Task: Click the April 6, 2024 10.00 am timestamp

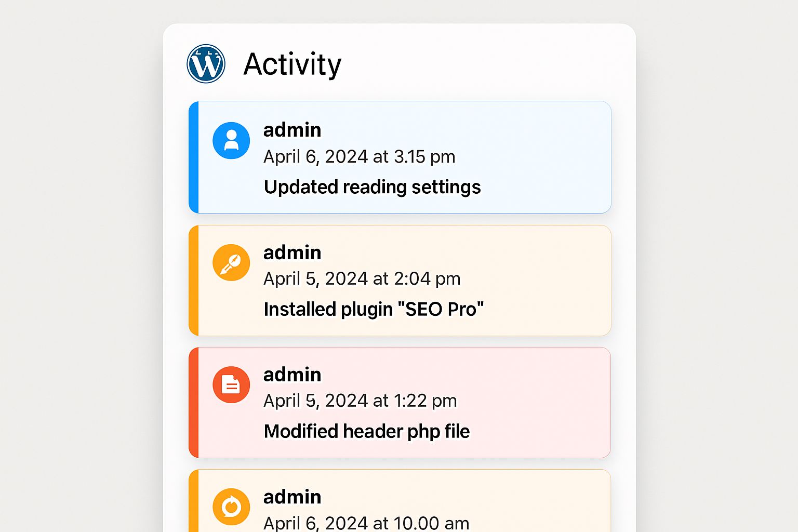Action: 366,523
